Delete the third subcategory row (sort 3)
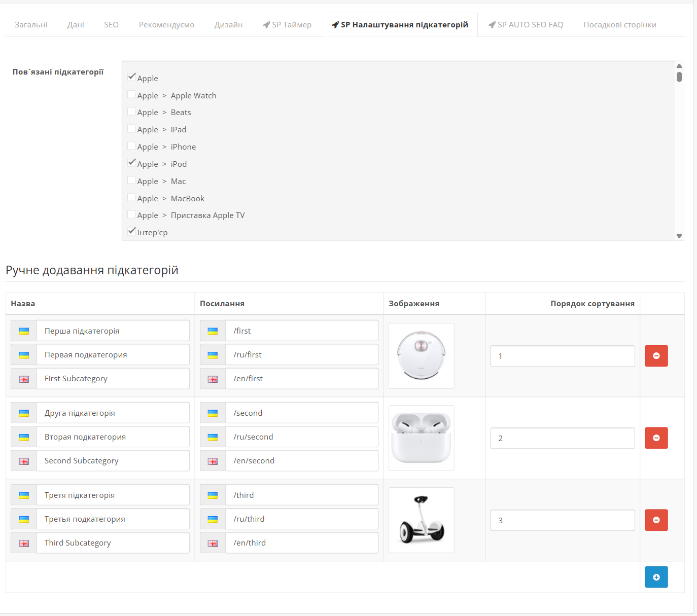The image size is (697, 616). point(656,520)
